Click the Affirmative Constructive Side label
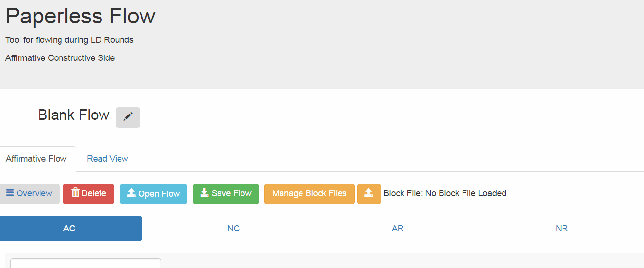 click(x=60, y=58)
